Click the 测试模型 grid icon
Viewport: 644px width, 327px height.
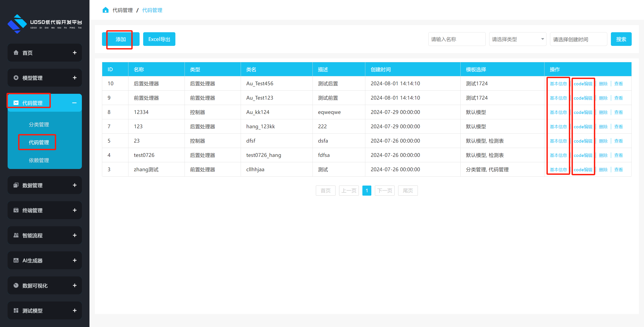(x=16, y=310)
